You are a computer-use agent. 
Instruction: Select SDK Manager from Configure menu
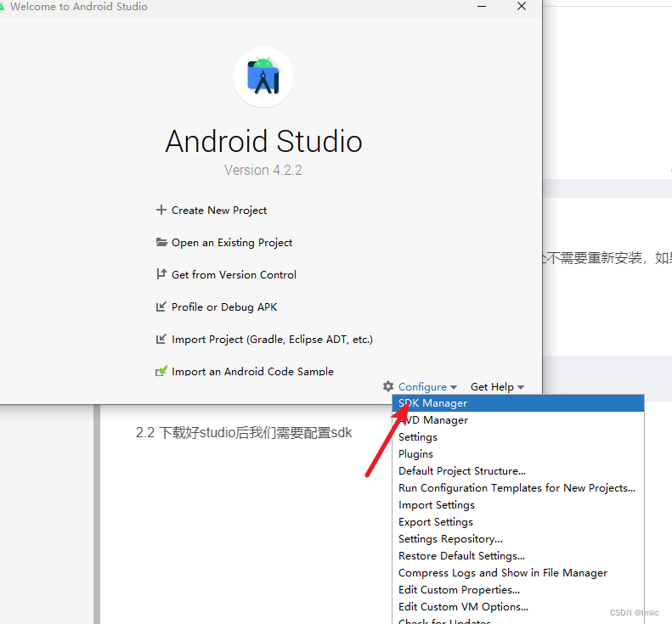pos(518,403)
